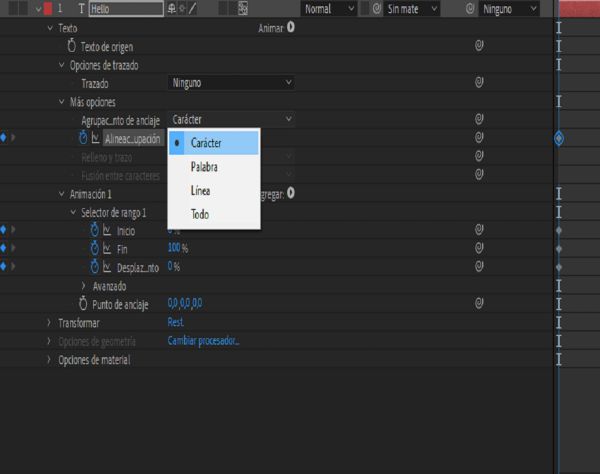Open the Normal blending mode dropdown
This screenshot has width=600, height=474.
[x=329, y=9]
